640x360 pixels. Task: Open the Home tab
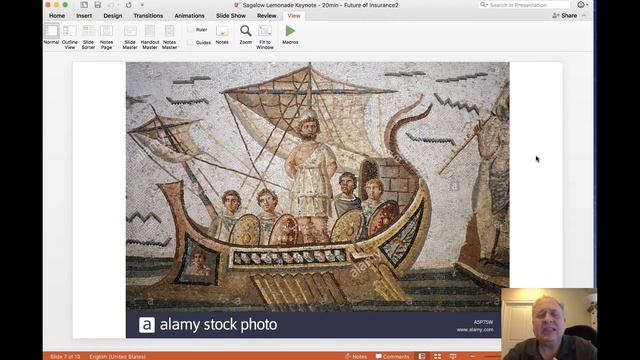tap(57, 16)
